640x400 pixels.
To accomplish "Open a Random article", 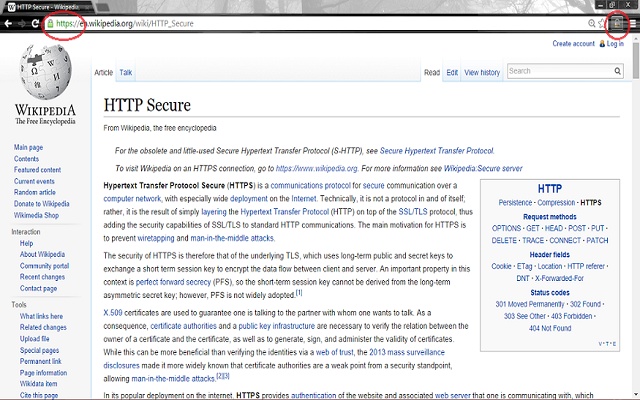I will coord(35,192).
